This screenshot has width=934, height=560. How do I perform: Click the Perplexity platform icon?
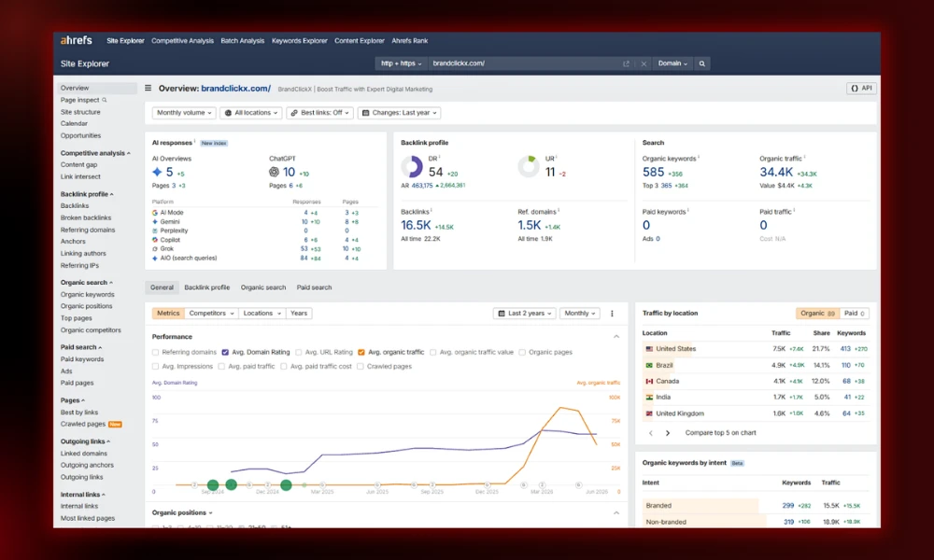pyautogui.click(x=155, y=231)
